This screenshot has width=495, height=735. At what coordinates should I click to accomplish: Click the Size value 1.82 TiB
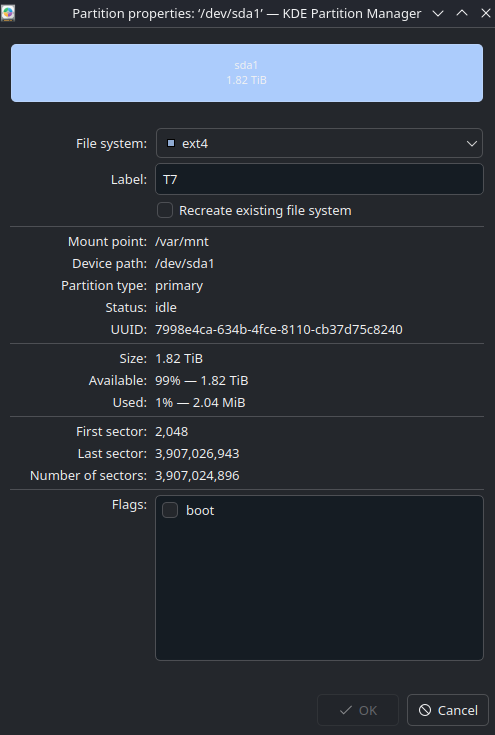[x=179, y=359]
